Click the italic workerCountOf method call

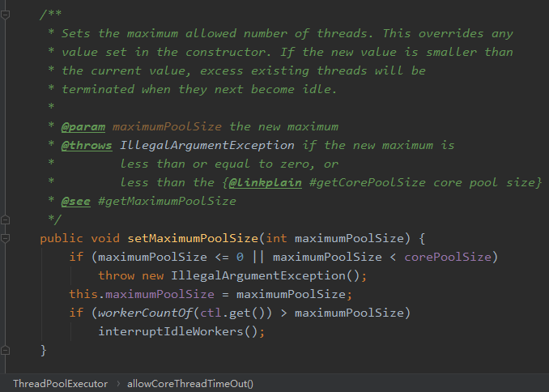point(145,313)
